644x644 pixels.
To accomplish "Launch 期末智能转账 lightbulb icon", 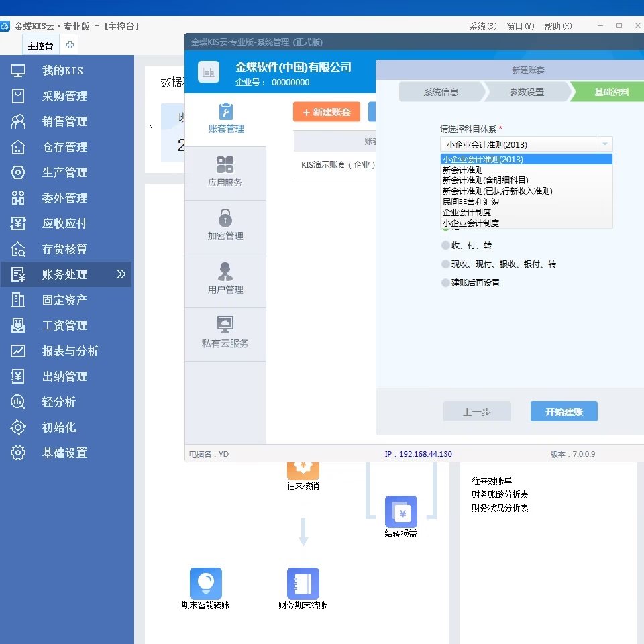I will pyautogui.click(x=206, y=583).
